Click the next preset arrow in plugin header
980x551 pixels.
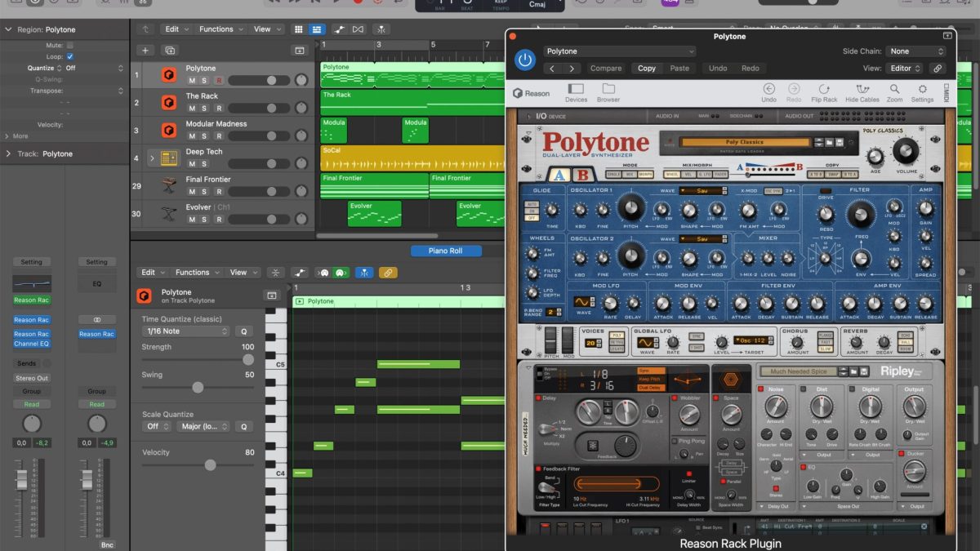pyautogui.click(x=572, y=69)
